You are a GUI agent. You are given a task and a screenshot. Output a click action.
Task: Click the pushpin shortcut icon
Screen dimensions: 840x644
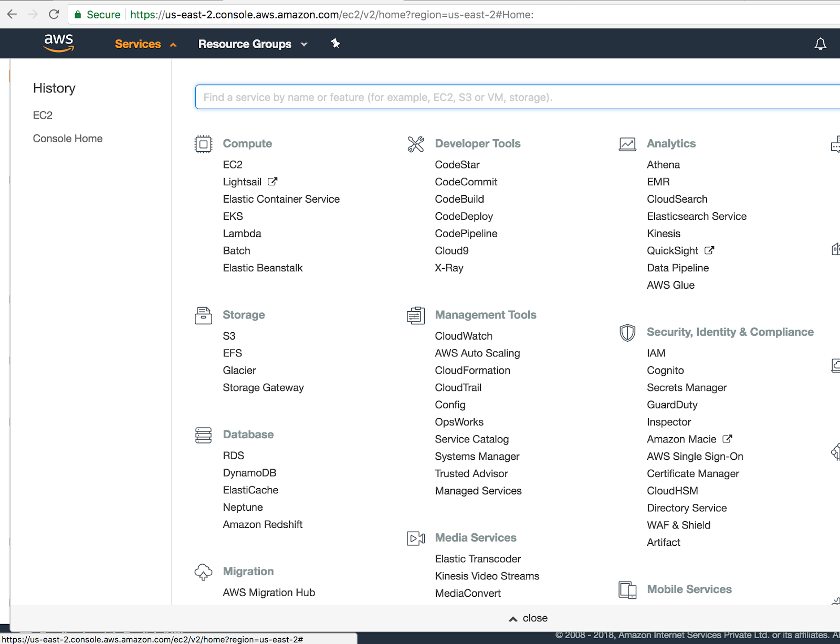tap(335, 44)
